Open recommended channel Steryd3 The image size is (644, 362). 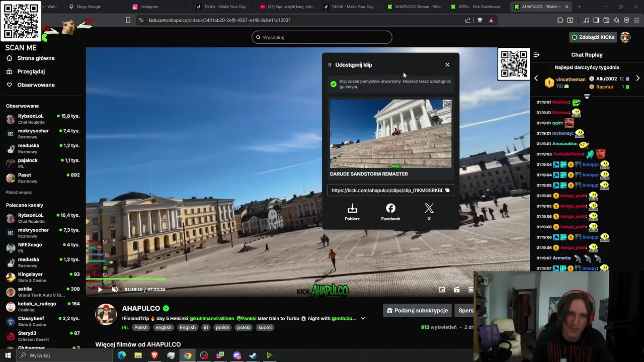pos(43,336)
